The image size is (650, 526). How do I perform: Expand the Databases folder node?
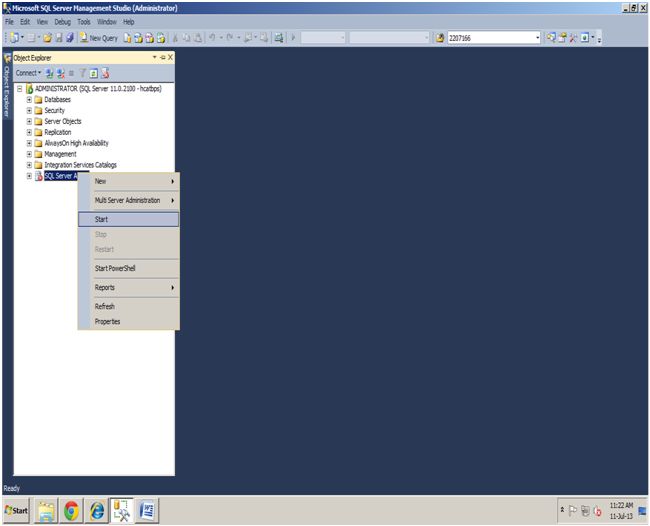(29, 99)
